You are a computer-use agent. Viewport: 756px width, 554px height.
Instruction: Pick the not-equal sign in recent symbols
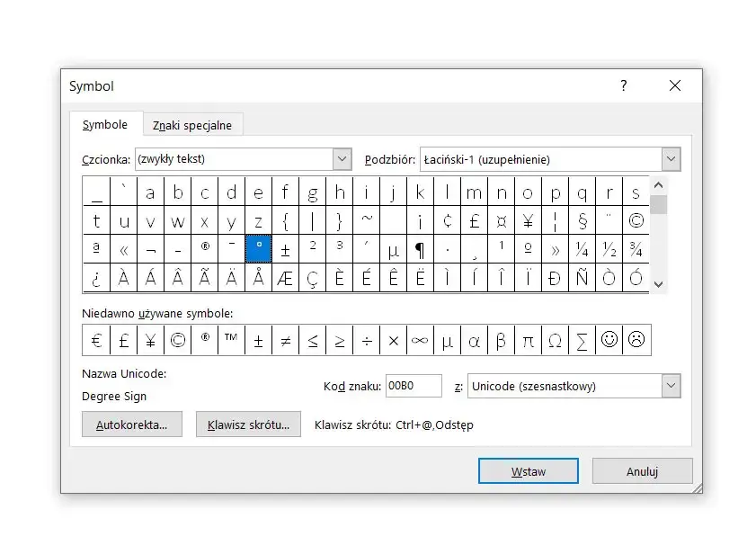point(285,341)
